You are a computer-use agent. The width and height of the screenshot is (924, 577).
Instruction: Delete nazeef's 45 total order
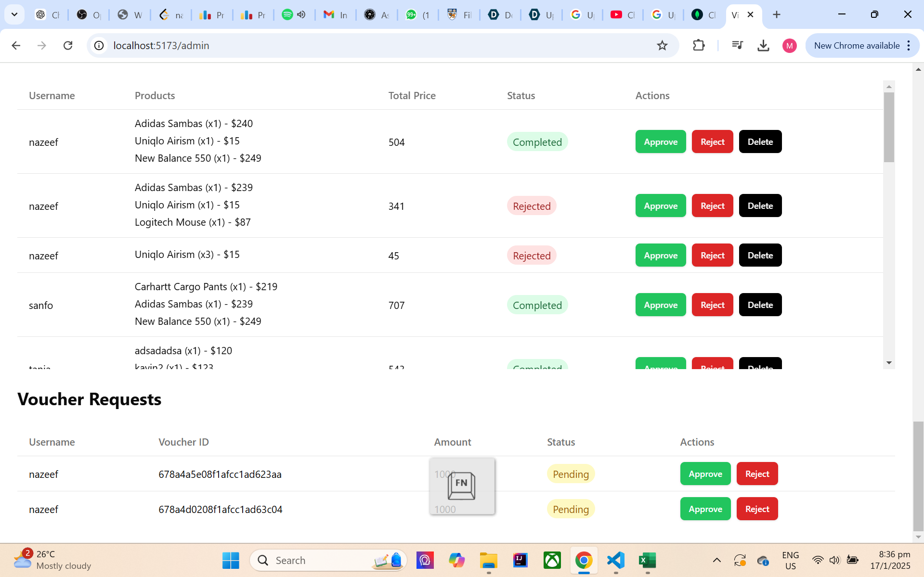coord(760,255)
